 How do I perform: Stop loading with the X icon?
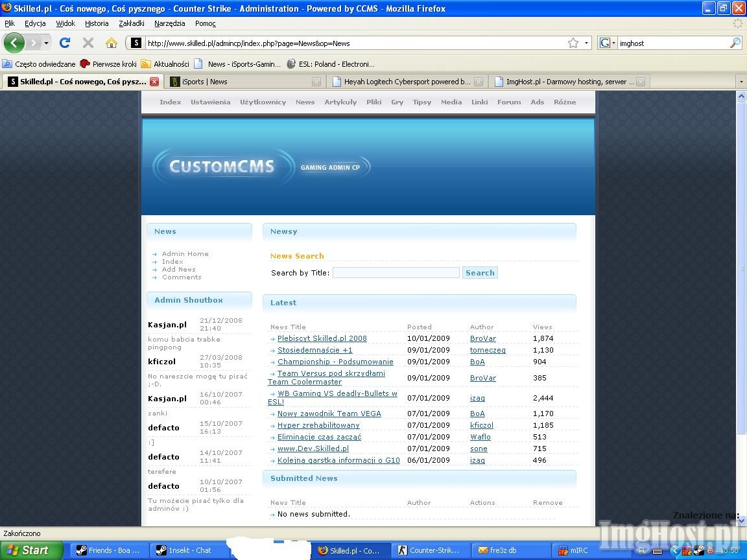(x=88, y=43)
